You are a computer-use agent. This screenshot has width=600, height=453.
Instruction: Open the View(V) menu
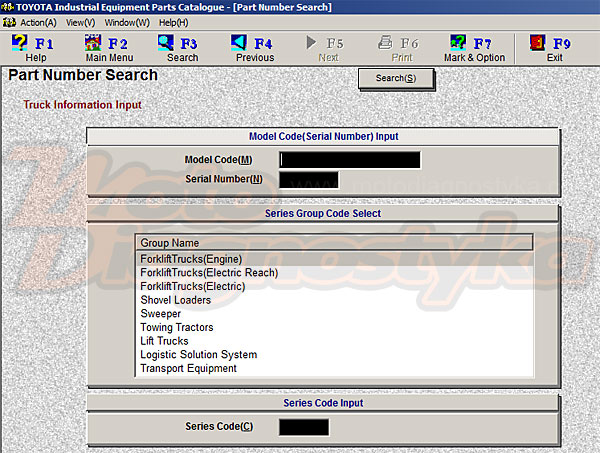tap(80, 23)
